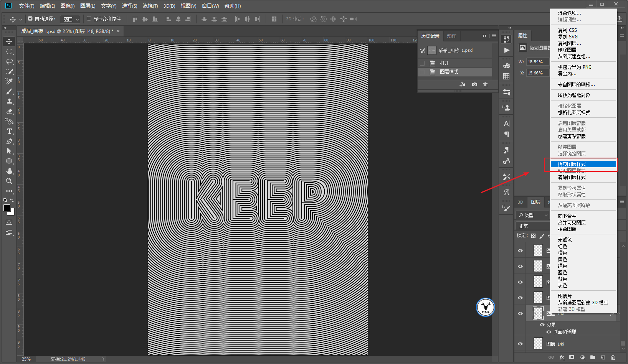
Task: Select the Pen tool
Action: [x=9, y=141]
